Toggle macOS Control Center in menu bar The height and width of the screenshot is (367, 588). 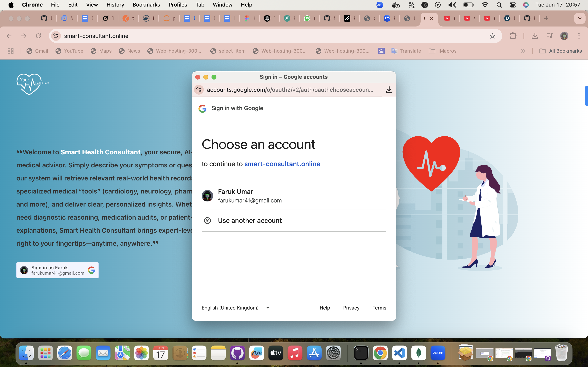click(513, 5)
